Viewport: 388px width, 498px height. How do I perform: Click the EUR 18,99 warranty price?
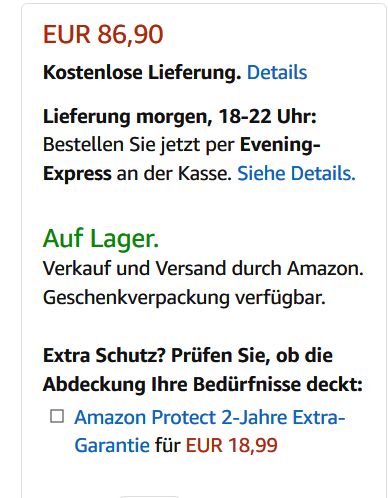(232, 445)
